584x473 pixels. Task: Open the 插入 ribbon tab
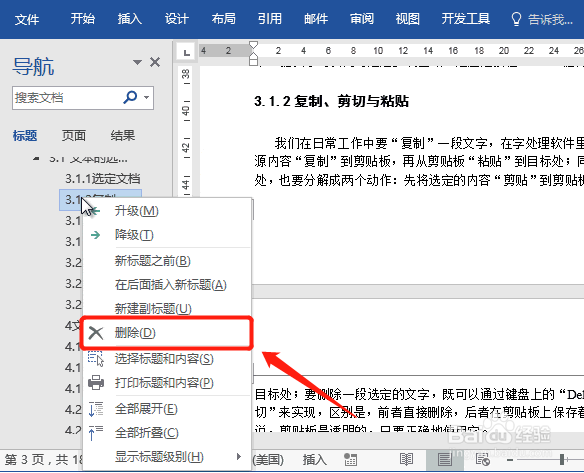click(130, 19)
